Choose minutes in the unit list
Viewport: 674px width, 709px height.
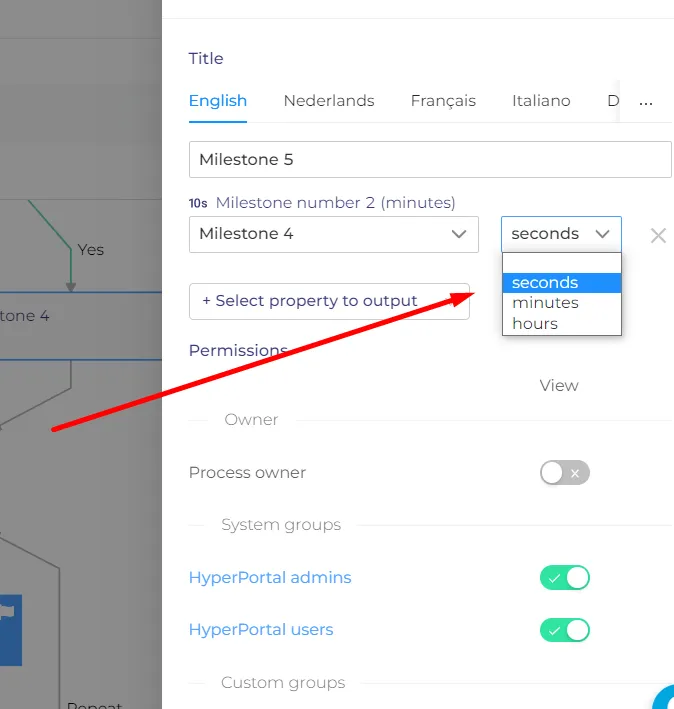click(561, 303)
